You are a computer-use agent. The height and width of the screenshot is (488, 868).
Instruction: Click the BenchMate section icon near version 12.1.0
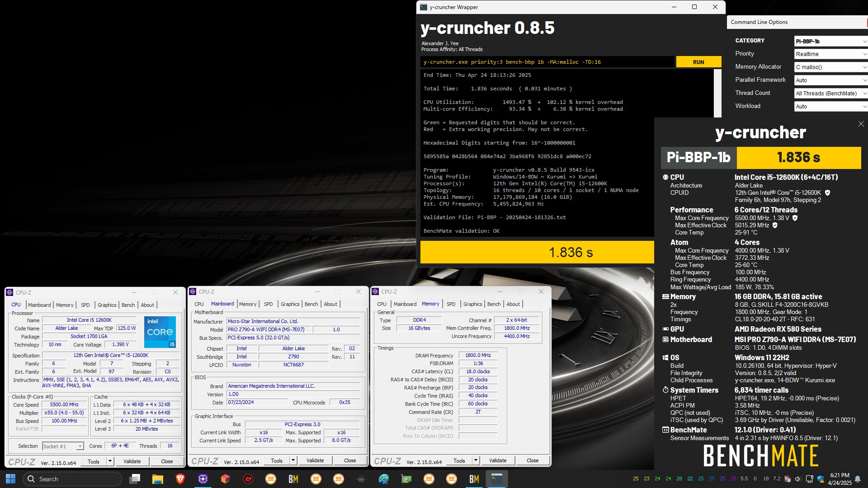pos(665,430)
